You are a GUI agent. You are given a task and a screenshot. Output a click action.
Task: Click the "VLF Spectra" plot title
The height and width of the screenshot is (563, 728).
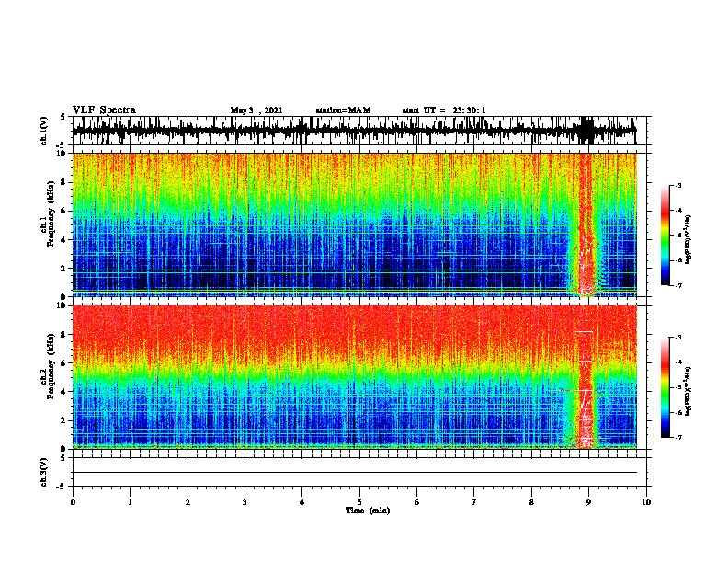click(x=104, y=109)
